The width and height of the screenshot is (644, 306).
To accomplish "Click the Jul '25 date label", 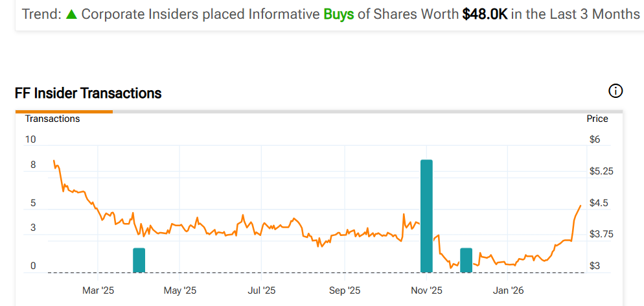I will 262,290.
